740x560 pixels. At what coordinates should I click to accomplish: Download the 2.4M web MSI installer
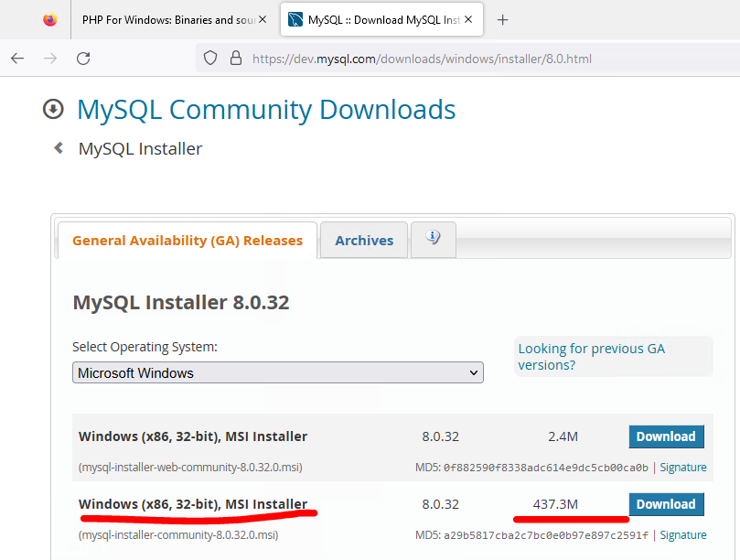coord(666,436)
